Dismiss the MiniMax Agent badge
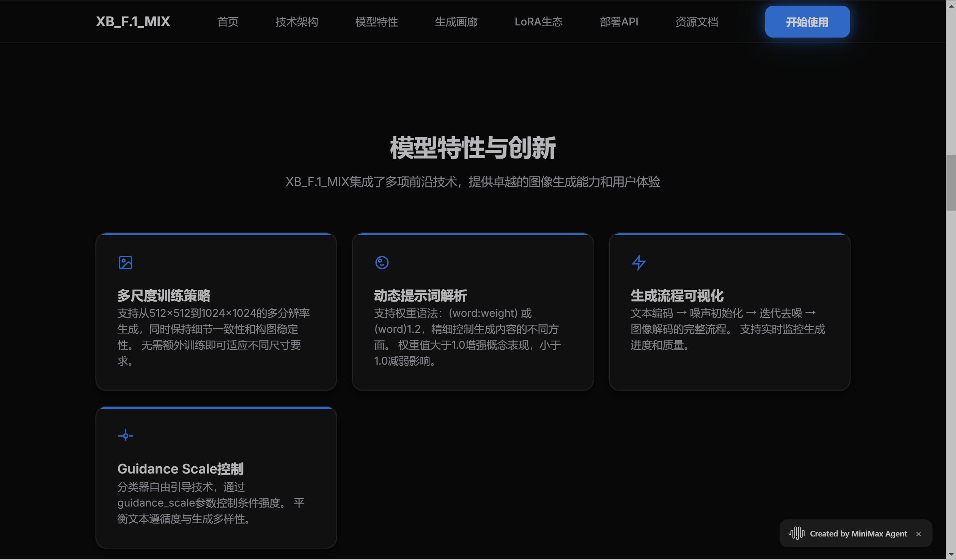Viewport: 956px width, 560px height. (918, 534)
